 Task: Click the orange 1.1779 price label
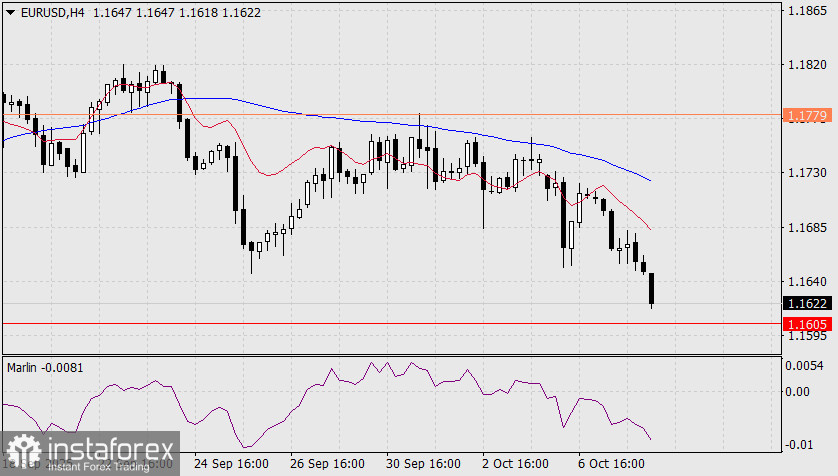tap(808, 115)
